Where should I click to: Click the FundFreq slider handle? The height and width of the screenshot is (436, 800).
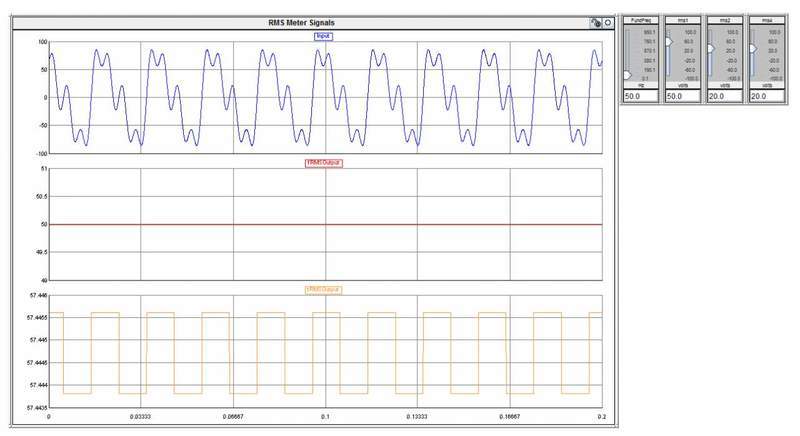627,75
